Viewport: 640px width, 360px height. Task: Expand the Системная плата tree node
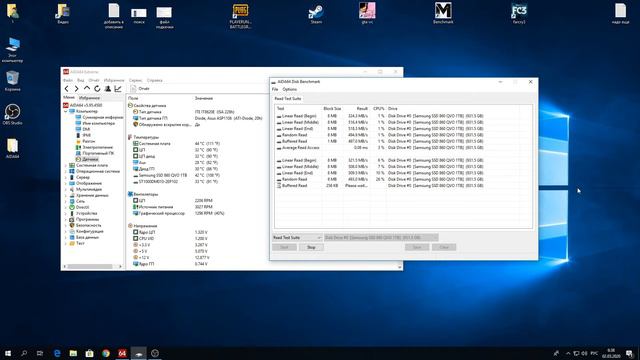point(66,165)
